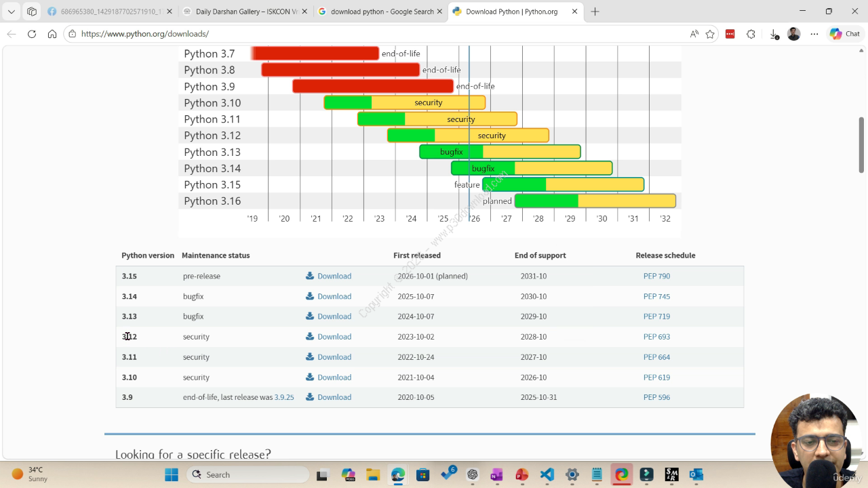Open browser extensions puzzle icon
This screenshot has width=868, height=488.
[751, 34]
